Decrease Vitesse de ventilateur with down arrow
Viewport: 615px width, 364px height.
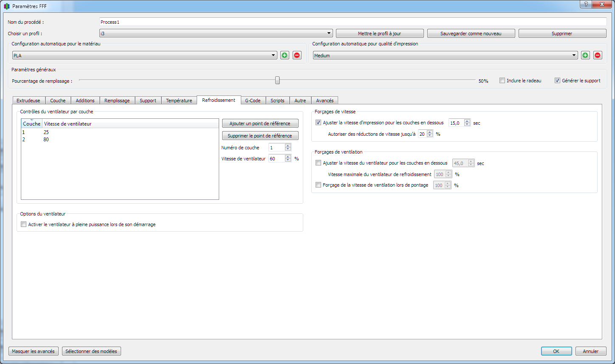288,160
